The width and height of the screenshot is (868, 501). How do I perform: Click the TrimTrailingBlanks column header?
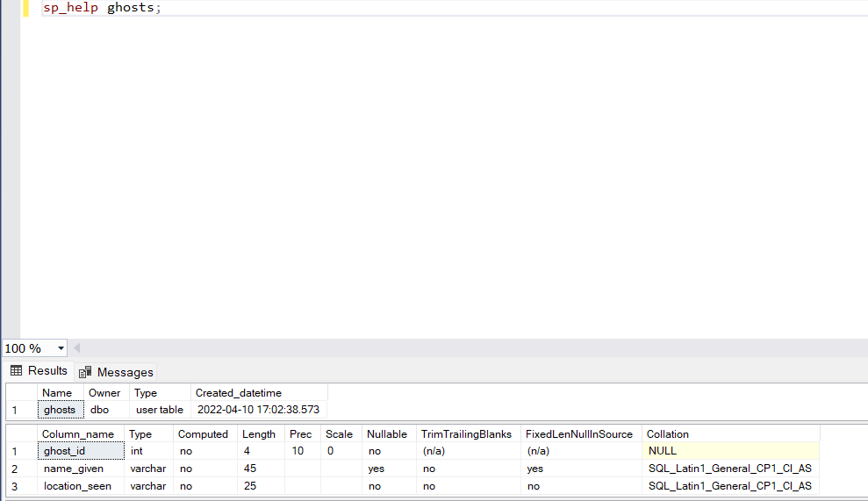469,434
